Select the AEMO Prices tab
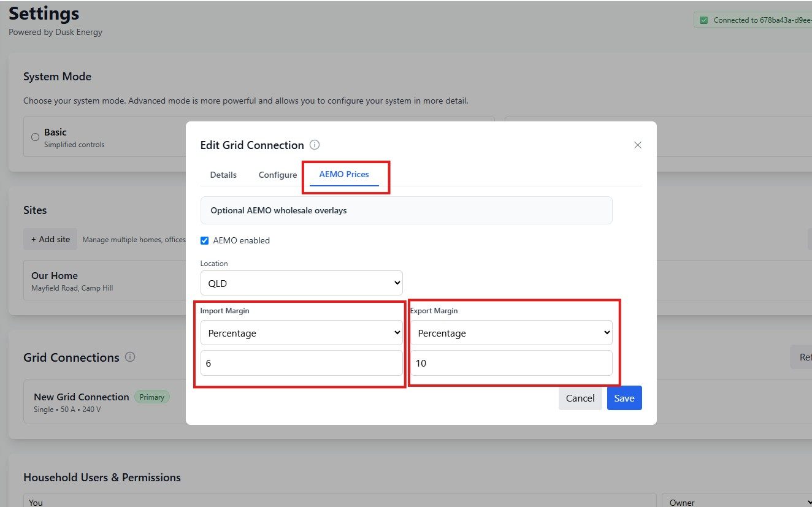The image size is (812, 507). pos(344,175)
